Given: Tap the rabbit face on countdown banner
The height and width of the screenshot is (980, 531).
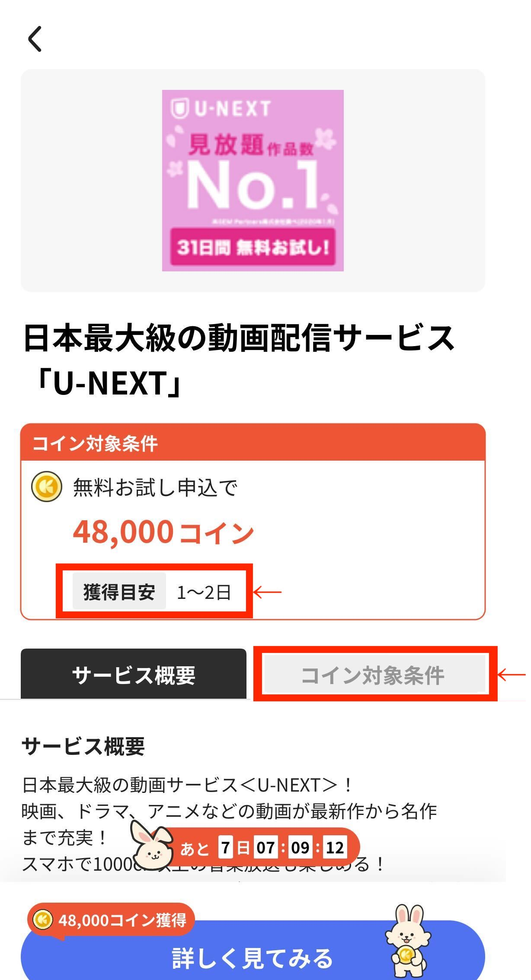Looking at the screenshot, I should point(151,847).
